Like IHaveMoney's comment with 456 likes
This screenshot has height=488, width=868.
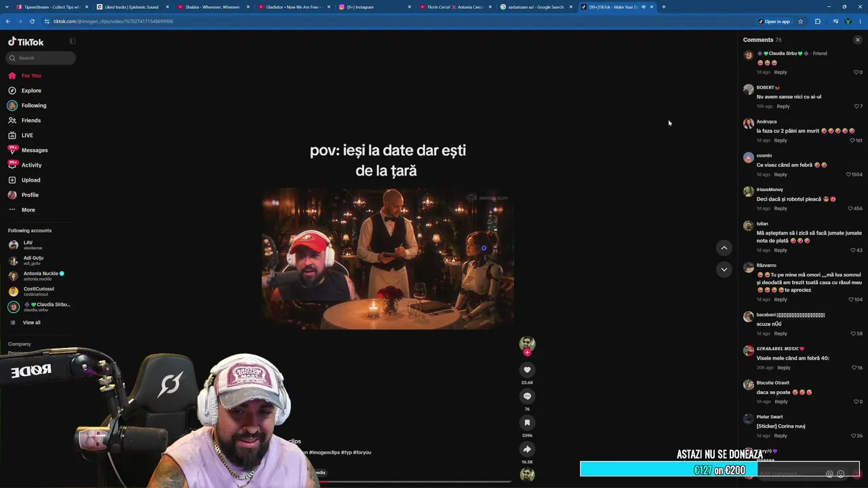click(850, 208)
